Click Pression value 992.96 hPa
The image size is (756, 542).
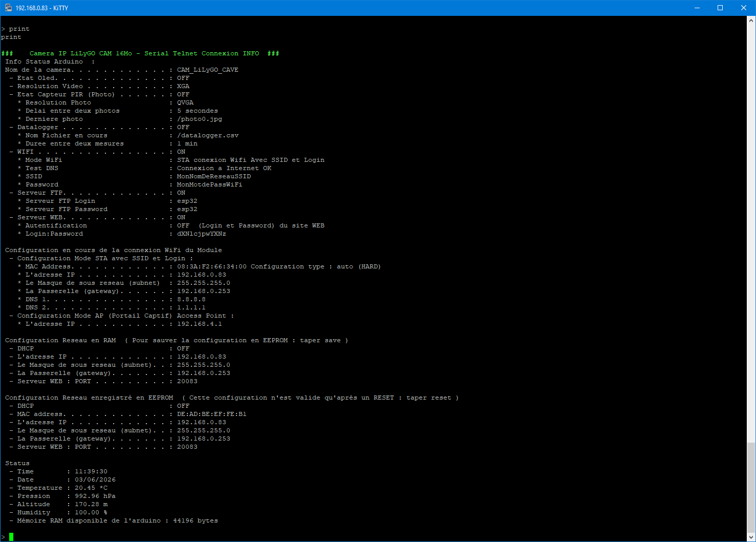point(95,496)
